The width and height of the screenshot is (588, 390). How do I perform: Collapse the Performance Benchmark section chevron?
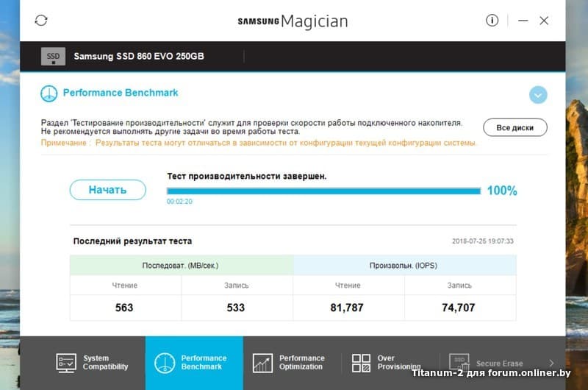coord(538,95)
